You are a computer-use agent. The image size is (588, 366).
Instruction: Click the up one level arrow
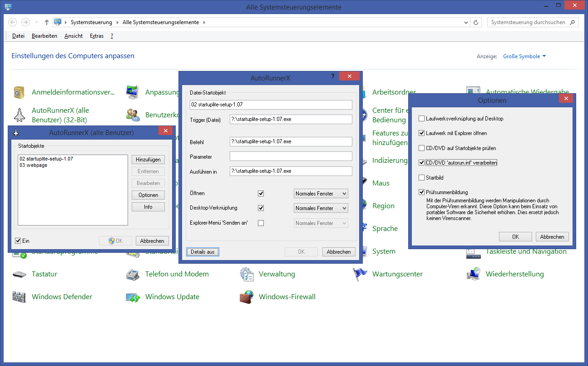pyautogui.click(x=47, y=22)
